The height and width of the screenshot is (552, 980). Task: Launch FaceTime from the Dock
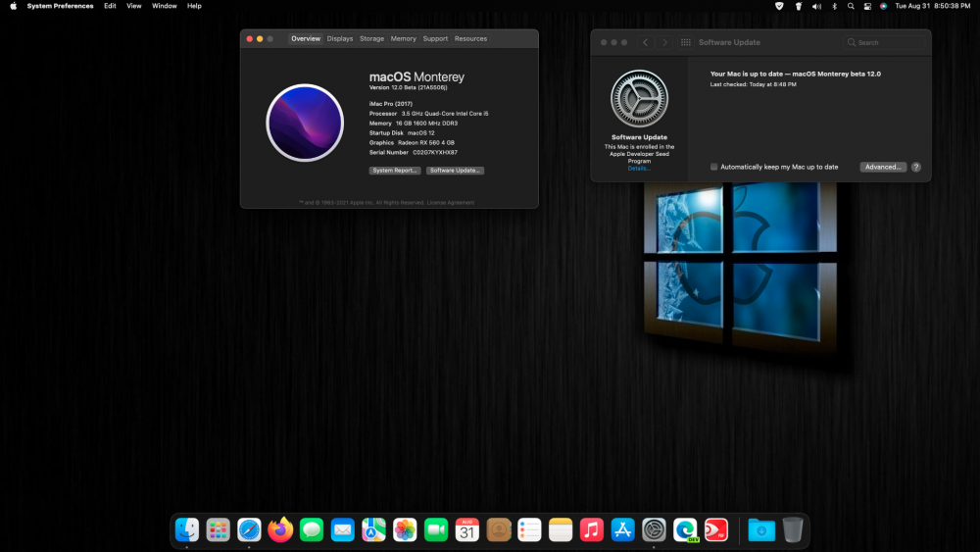pyautogui.click(x=436, y=530)
